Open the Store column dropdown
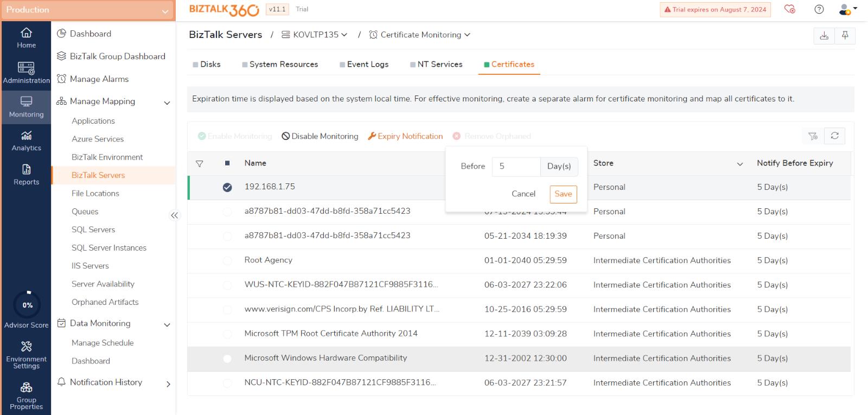 (x=739, y=164)
